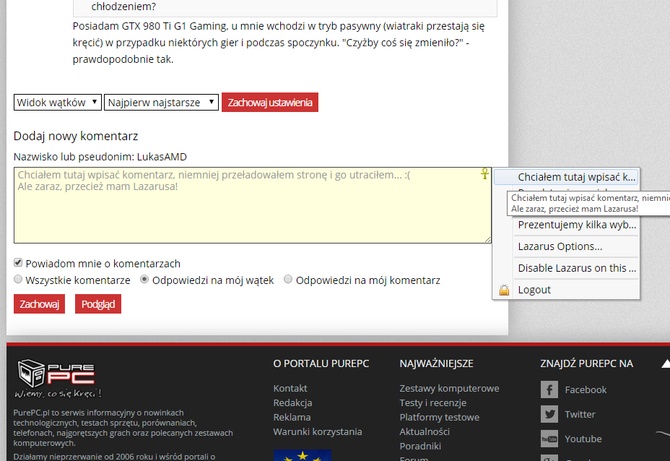Open the 'Platformy testowe' footer link
This screenshot has width=670, height=461.
(439, 417)
